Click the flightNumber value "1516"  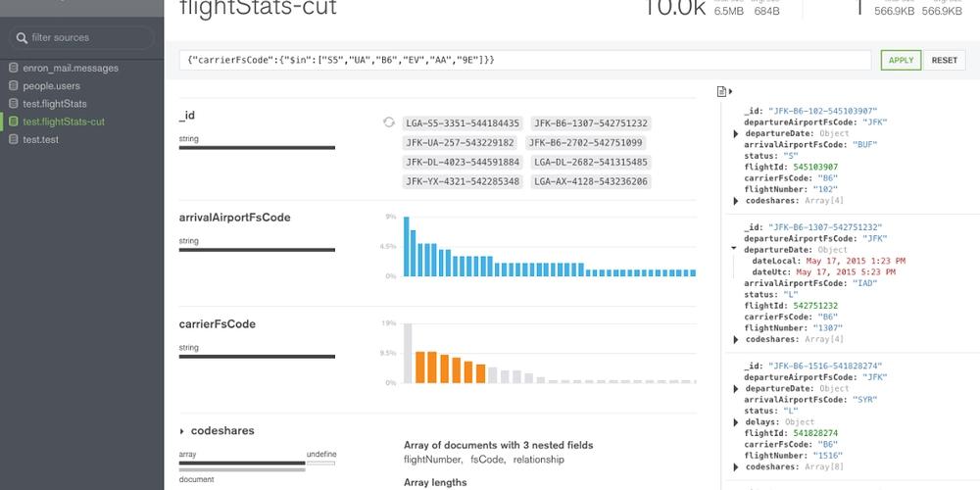point(827,456)
